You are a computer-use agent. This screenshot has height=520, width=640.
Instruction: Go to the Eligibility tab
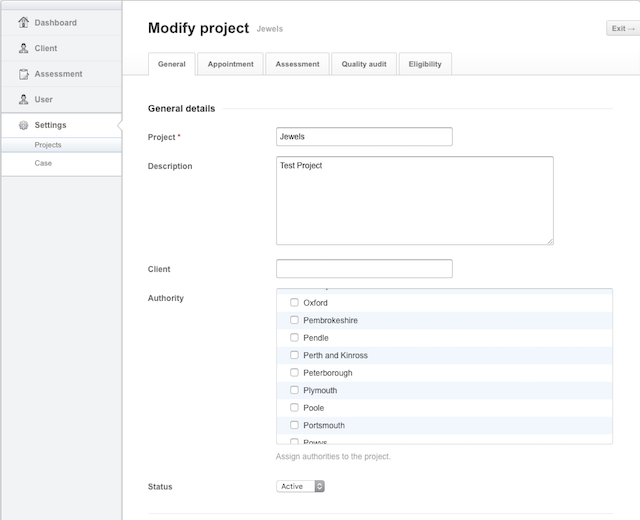pos(425,64)
